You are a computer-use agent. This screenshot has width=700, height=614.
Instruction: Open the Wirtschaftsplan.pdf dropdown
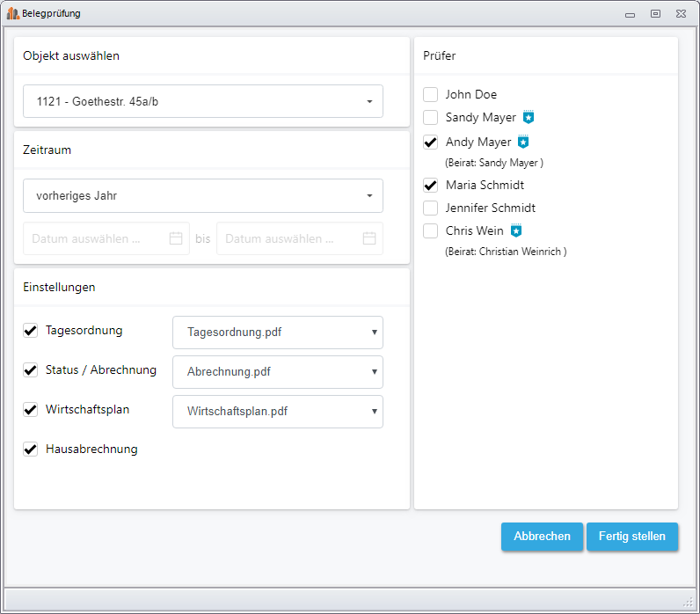point(278,412)
